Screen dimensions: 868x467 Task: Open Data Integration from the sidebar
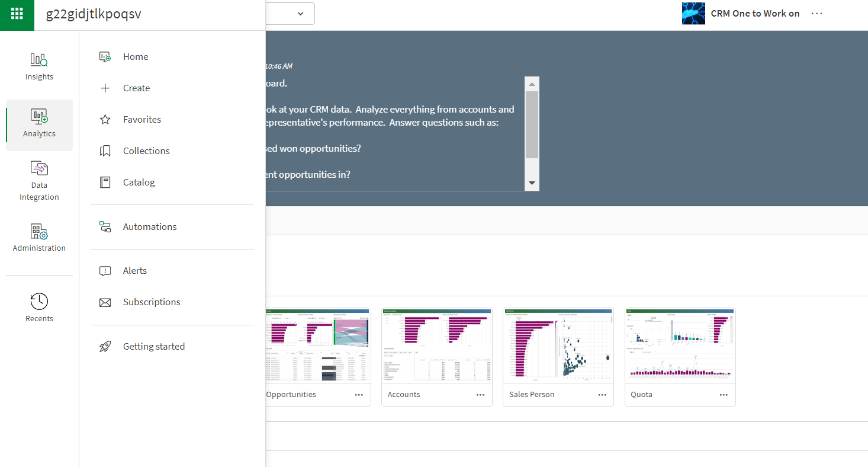(39, 168)
